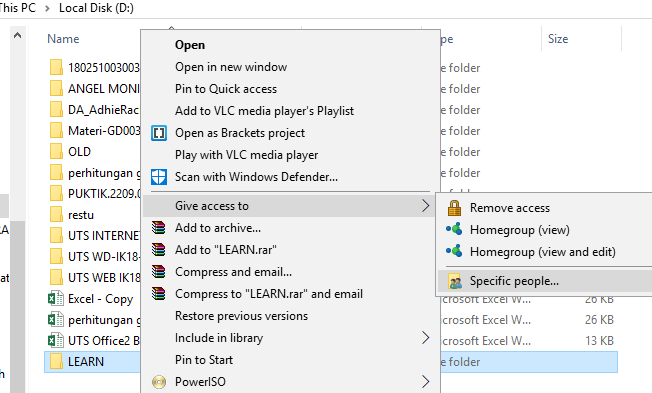The width and height of the screenshot is (652, 393).
Task: Click the Homegroup (view and edit) icon
Action: tap(454, 251)
